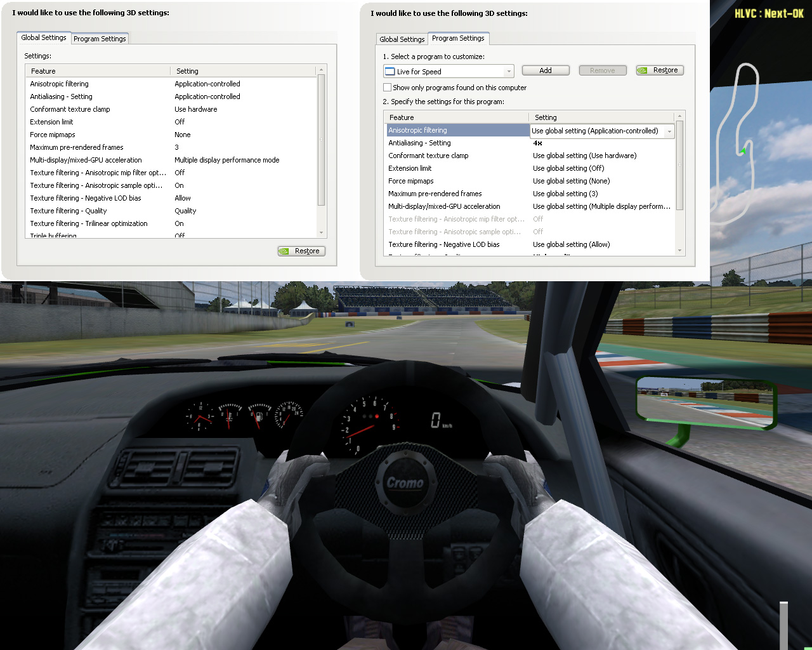
Task: Click Use global setting (Use hardware) value
Action: pos(584,156)
